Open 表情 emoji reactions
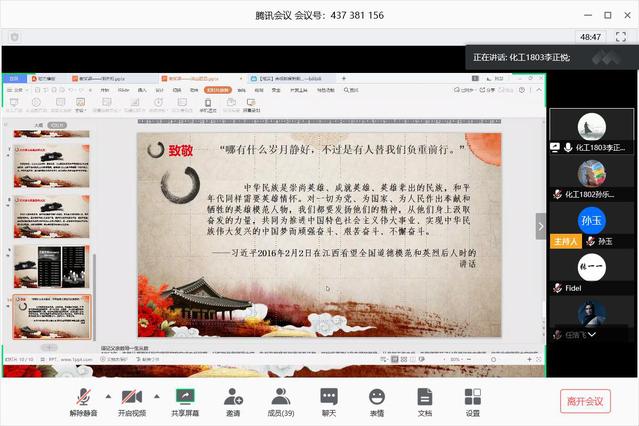This screenshot has width=639, height=426. [376, 401]
